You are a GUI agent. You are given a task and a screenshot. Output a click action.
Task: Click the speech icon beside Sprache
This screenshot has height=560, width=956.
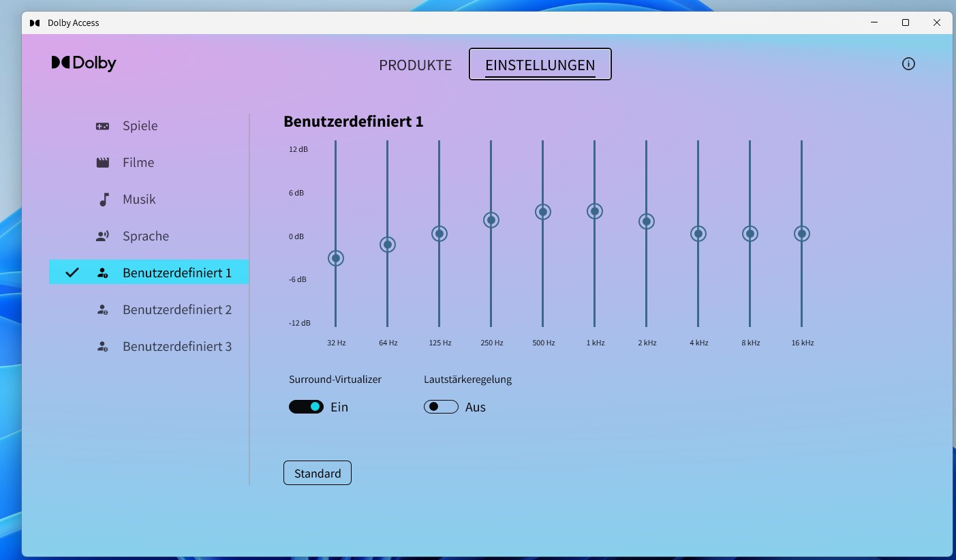(x=102, y=236)
